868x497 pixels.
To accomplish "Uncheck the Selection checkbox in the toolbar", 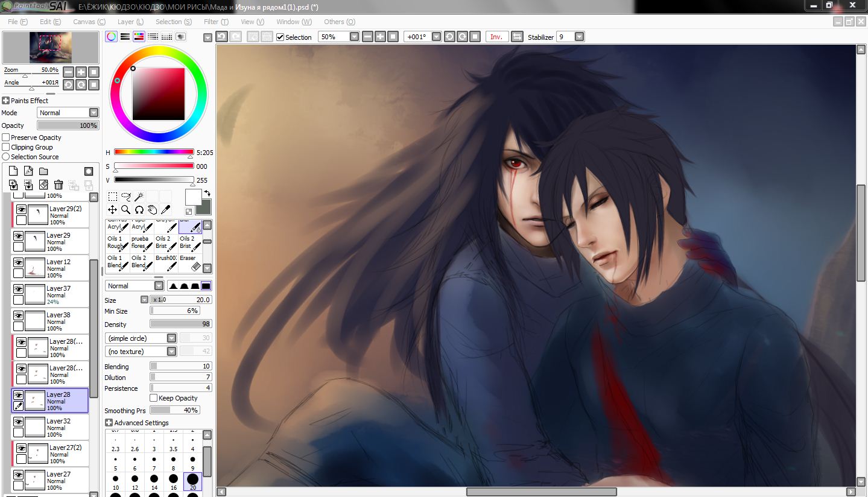I will pos(280,37).
